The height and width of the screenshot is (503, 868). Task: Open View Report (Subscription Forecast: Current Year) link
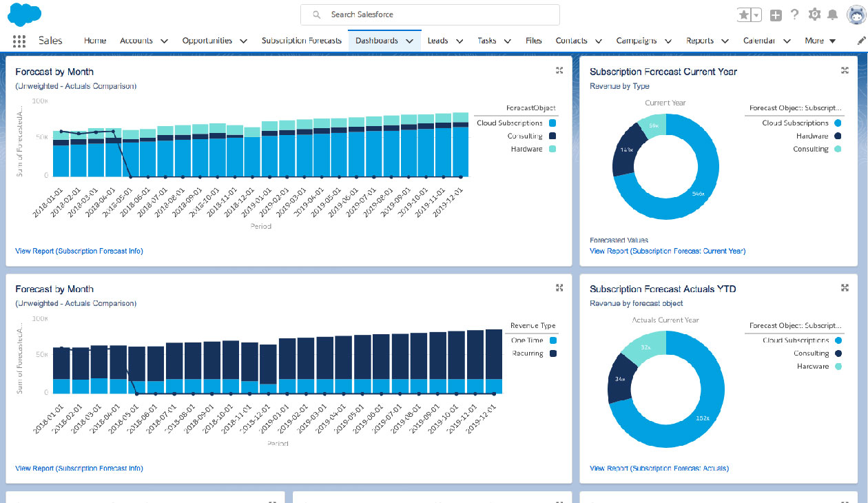pyautogui.click(x=668, y=251)
